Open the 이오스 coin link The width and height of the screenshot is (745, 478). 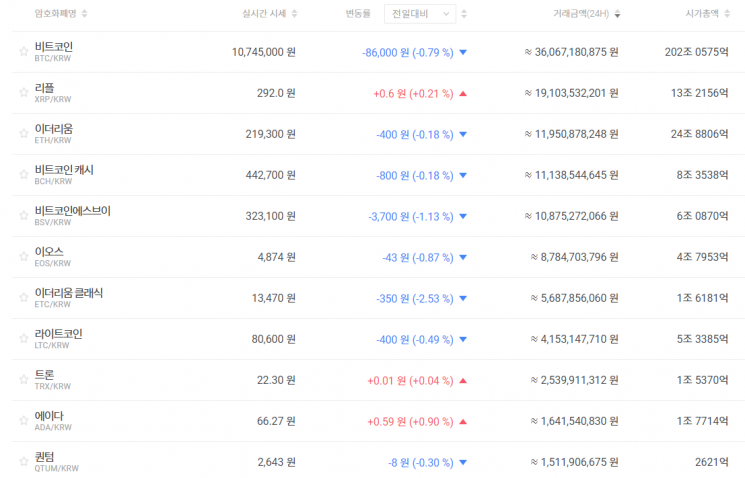point(49,252)
